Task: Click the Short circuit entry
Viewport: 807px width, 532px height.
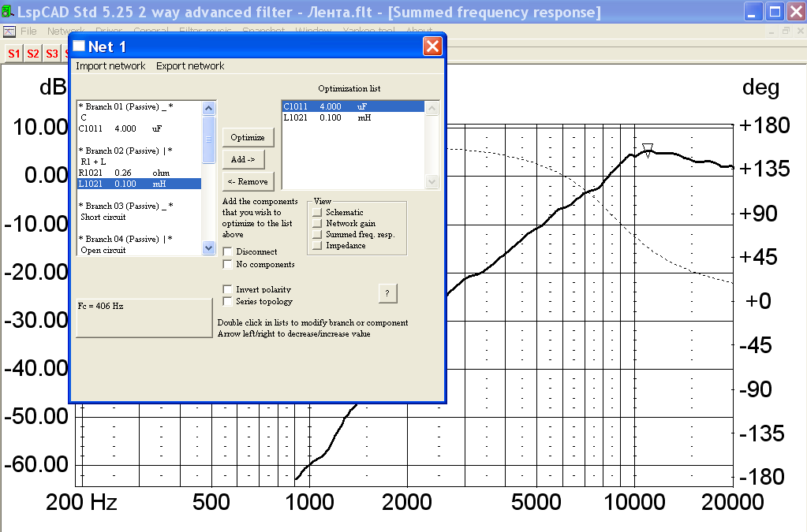Action: point(139,217)
